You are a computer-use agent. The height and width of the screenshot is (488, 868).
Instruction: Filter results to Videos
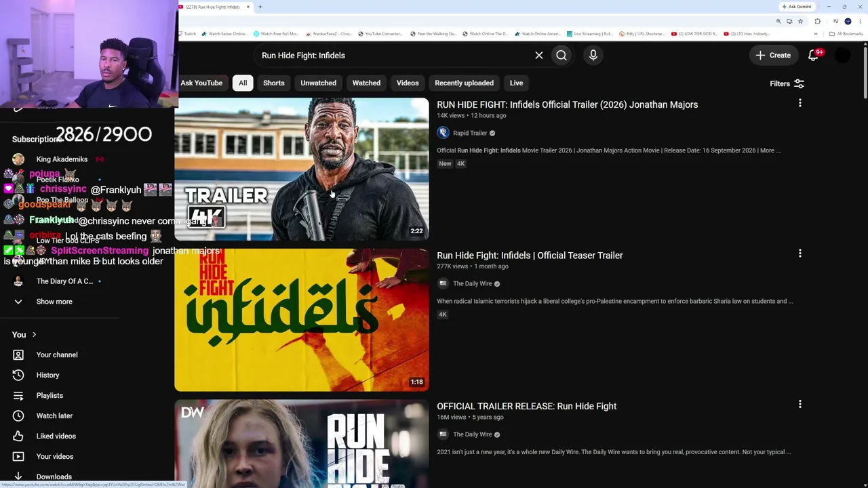pyautogui.click(x=408, y=83)
